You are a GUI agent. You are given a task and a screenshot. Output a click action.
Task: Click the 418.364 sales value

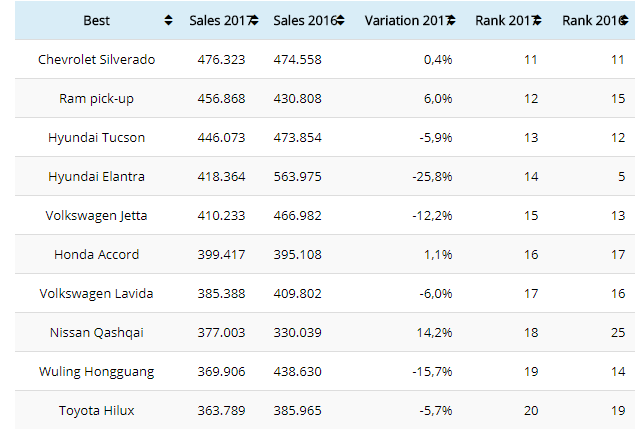click(x=221, y=177)
